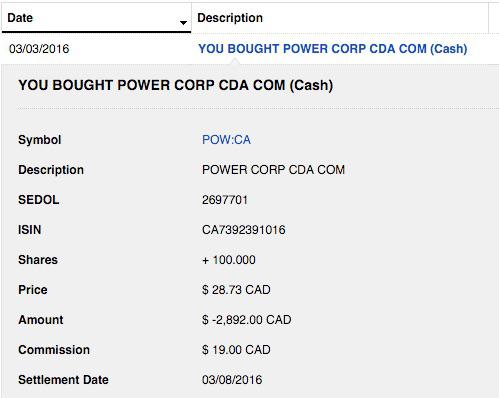The width and height of the screenshot is (499, 398).
Task: Click the Settlement Date field label
Action: pos(63,380)
